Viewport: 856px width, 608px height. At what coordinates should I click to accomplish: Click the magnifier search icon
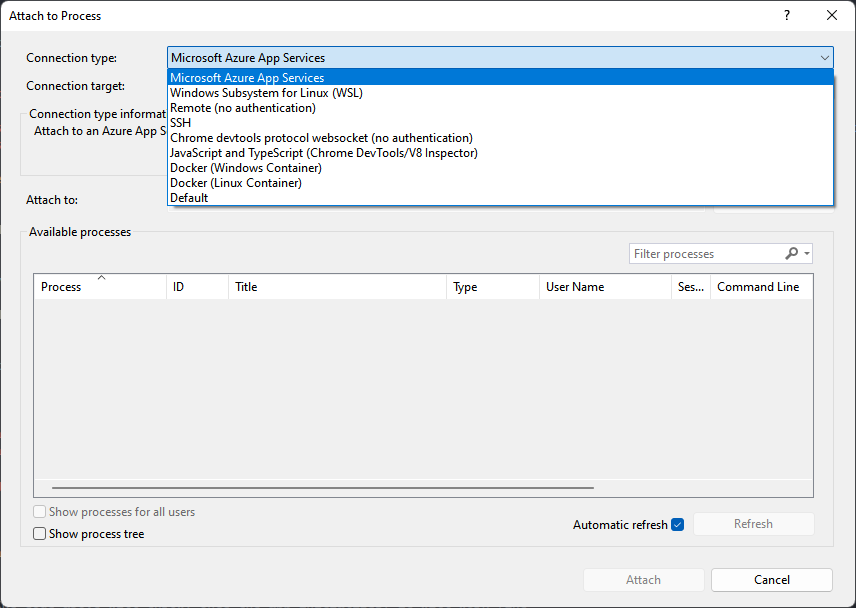pos(792,253)
